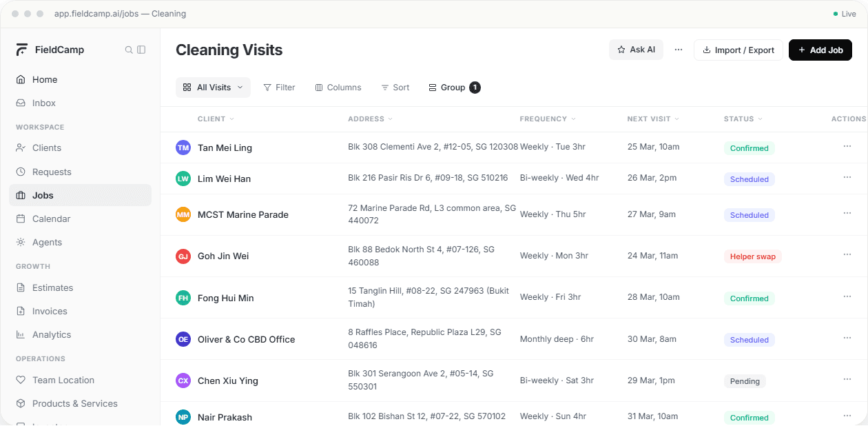Click the CX avatar for Chen Xiu Ying
This screenshot has height=426, width=868.
coord(183,381)
